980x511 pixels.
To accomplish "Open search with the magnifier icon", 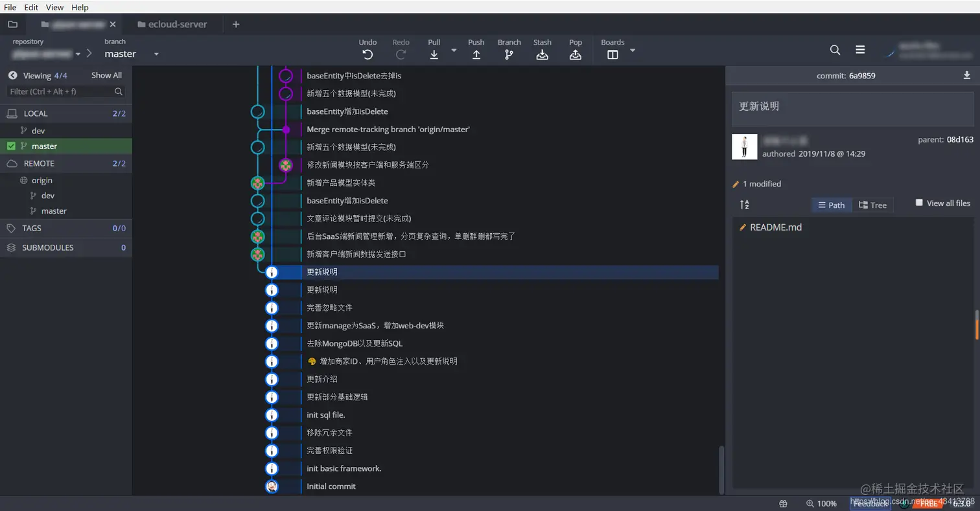I will tap(835, 50).
